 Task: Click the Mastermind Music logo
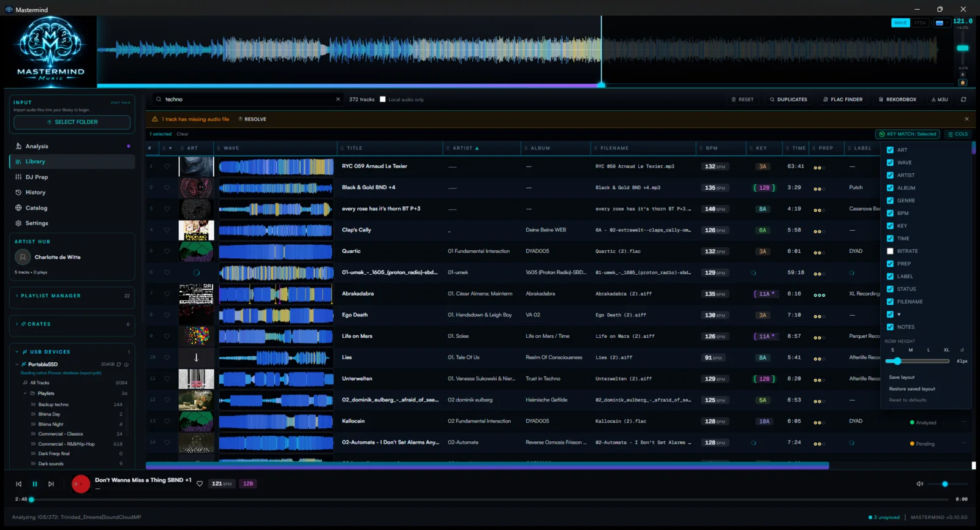[51, 51]
